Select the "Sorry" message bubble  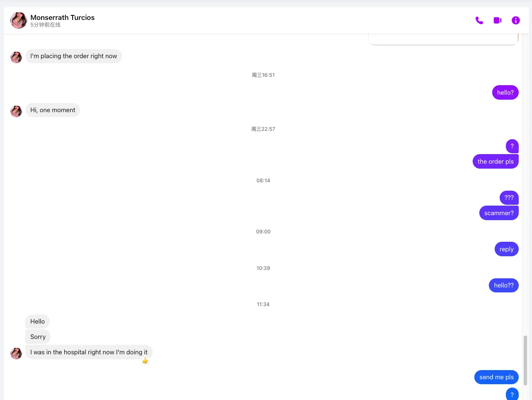click(x=38, y=337)
